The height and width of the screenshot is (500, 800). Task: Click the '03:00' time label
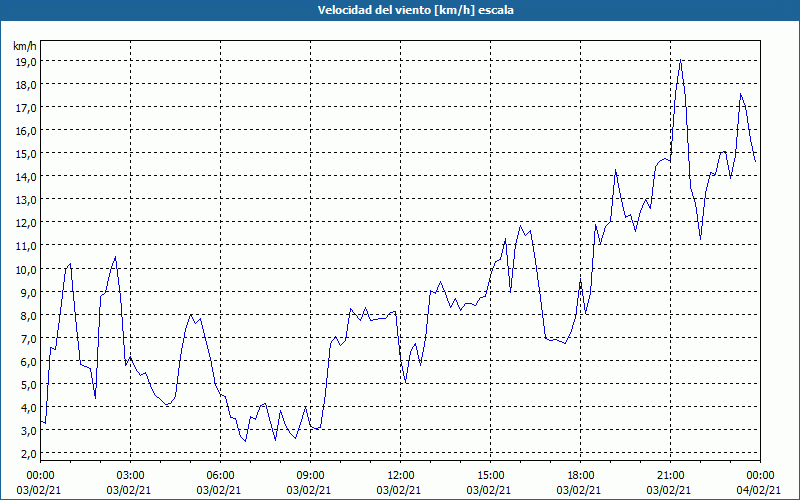coord(130,476)
